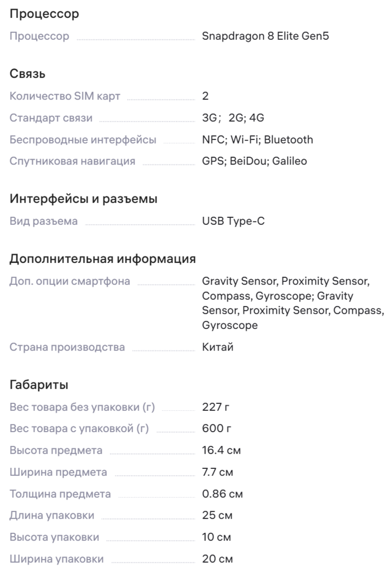Click the Количество SIM карт label

click(x=65, y=96)
